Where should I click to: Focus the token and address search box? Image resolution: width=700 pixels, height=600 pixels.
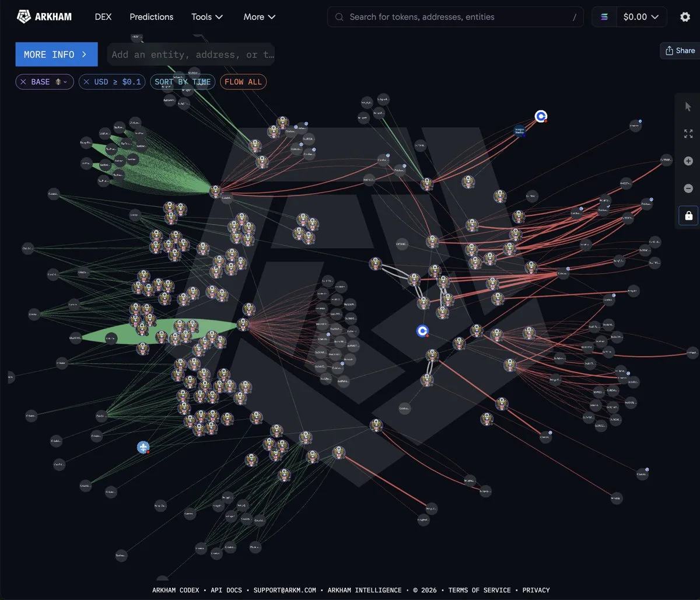tap(456, 17)
